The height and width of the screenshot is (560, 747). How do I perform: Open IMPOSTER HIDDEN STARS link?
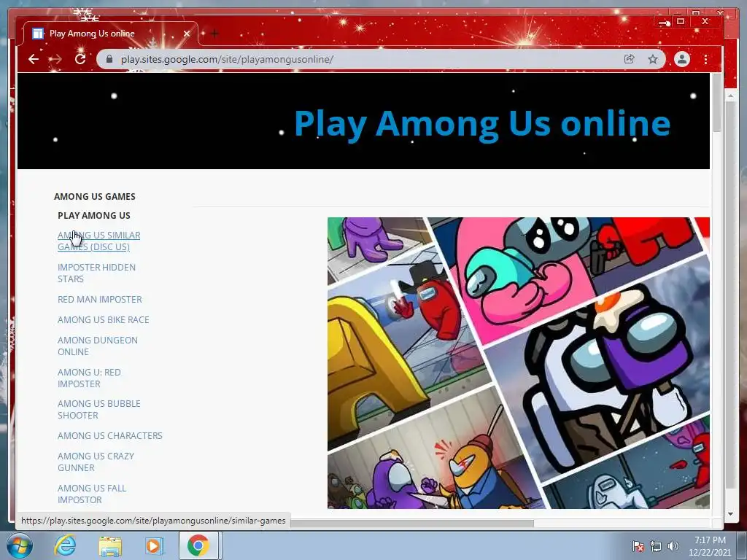[x=96, y=273]
